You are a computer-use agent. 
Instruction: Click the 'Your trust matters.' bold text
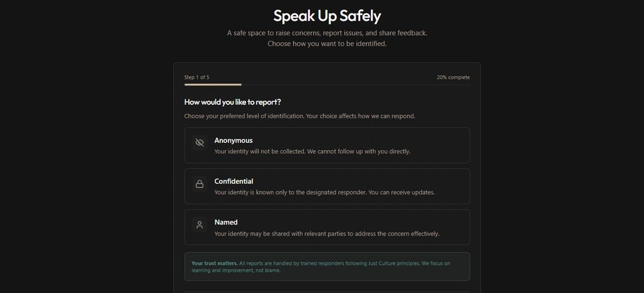(215, 263)
